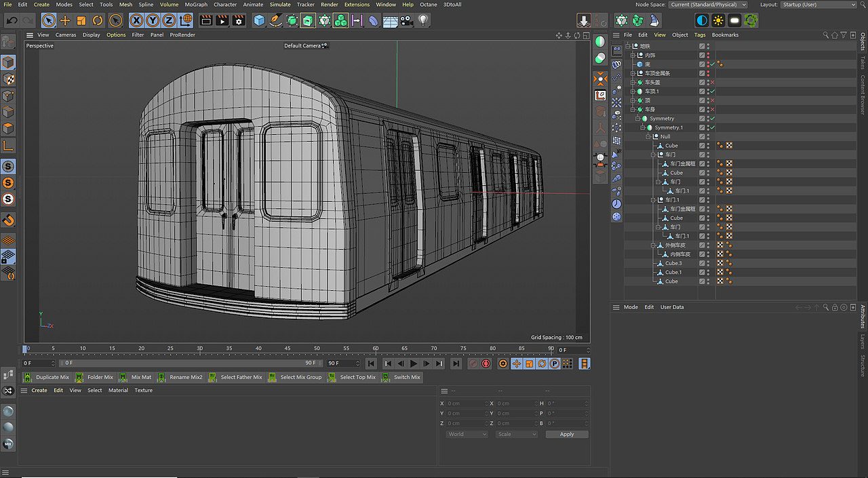Image resolution: width=868 pixels, height=478 pixels.
Task: Click the light bulb Light object icon
Action: pos(423,20)
